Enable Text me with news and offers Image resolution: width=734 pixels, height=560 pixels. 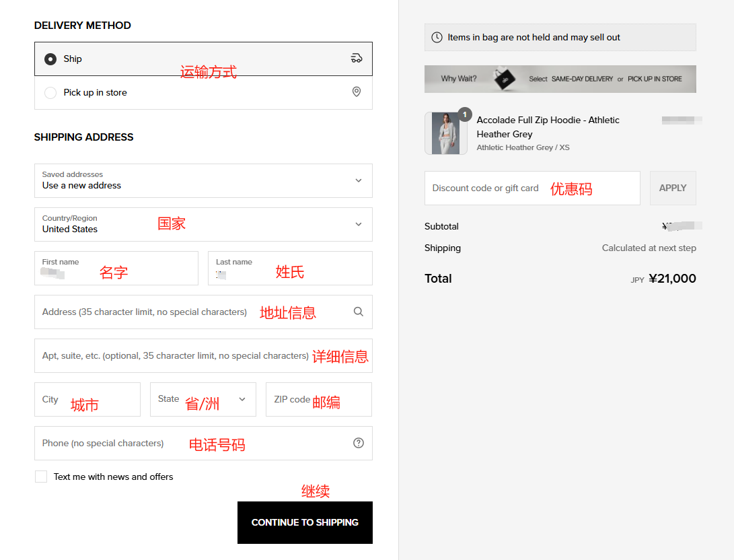[41, 477]
